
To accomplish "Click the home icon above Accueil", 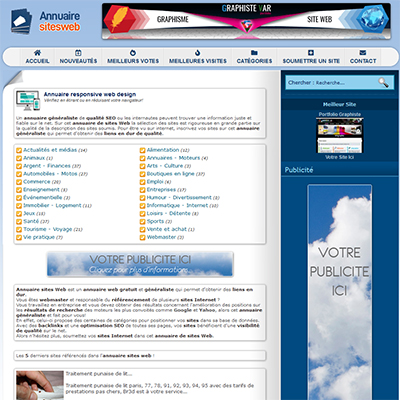I will point(37,53).
